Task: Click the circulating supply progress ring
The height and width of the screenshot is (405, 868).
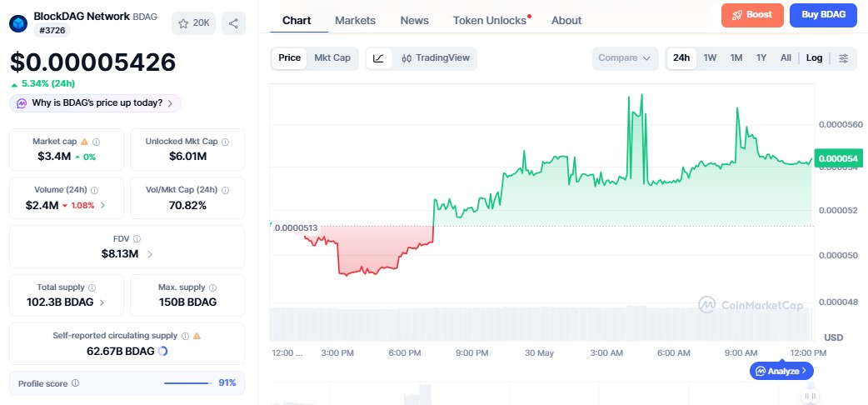Action: (162, 351)
